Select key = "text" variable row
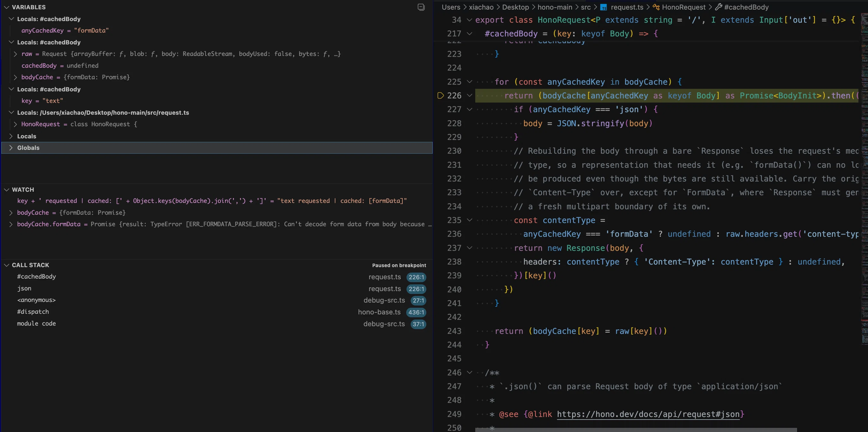This screenshot has width=868, height=432. 217,101
